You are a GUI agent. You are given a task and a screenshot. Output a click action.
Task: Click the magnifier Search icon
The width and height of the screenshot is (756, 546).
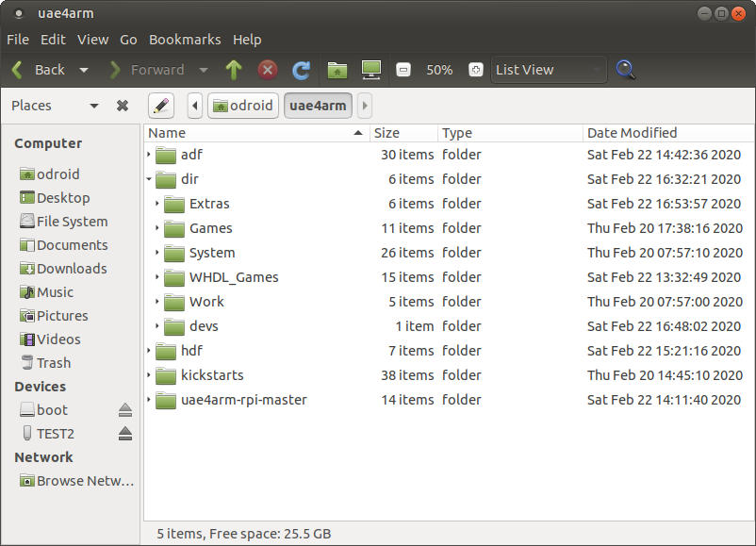pyautogui.click(x=625, y=70)
